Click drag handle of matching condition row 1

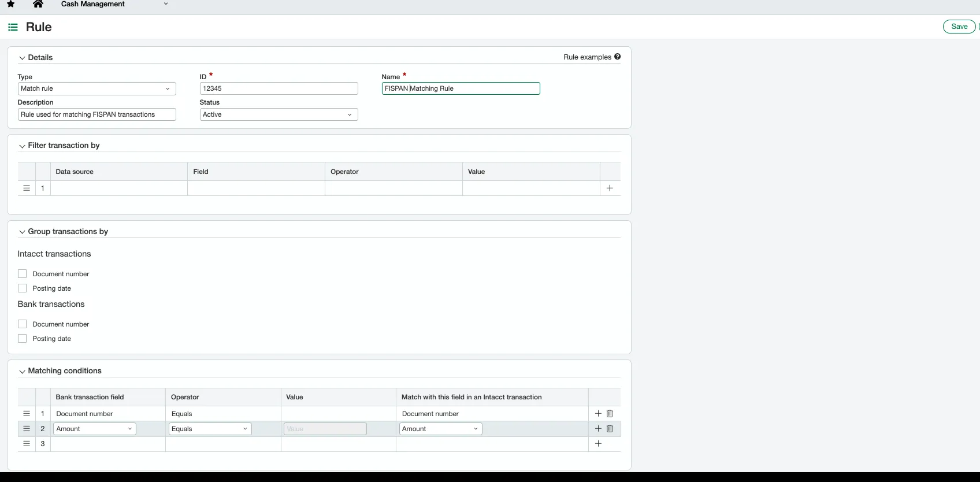[x=27, y=413]
